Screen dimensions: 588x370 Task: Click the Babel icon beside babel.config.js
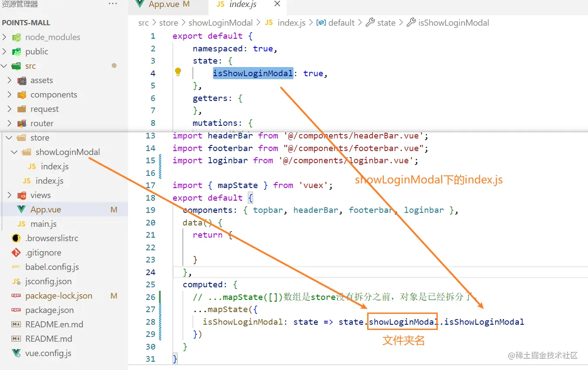16,267
